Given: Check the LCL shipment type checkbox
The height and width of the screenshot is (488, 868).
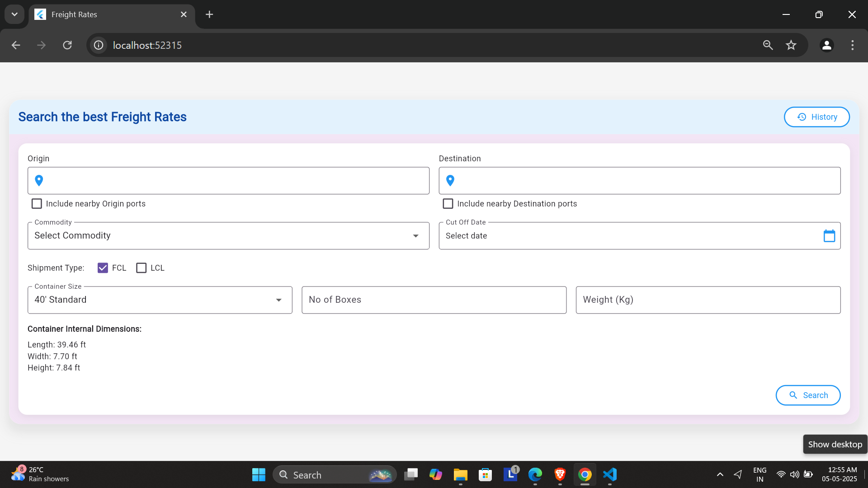Looking at the screenshot, I should pos(142,268).
